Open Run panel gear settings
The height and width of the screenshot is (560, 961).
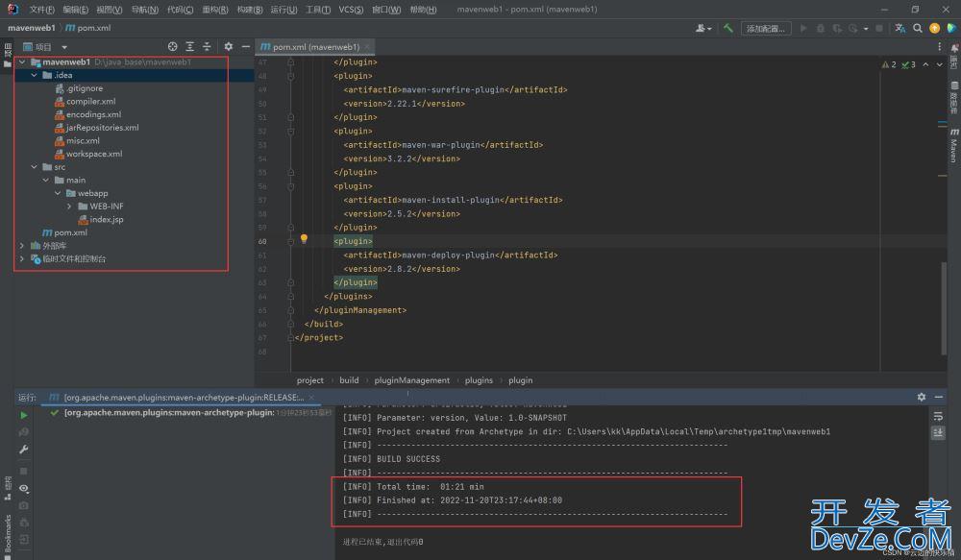tap(922, 397)
